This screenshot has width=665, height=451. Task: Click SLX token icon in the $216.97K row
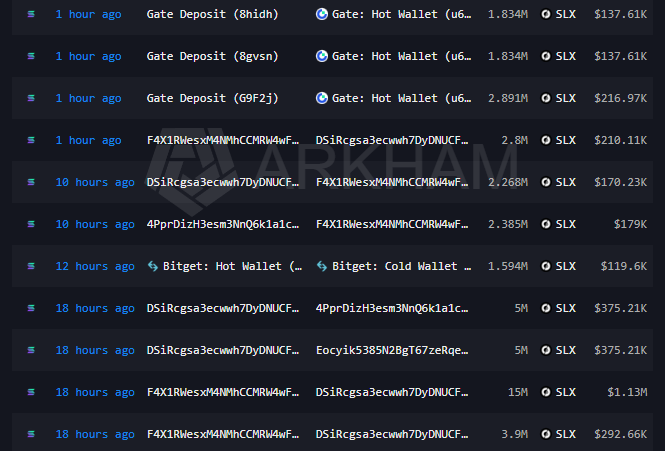[x=546, y=98]
